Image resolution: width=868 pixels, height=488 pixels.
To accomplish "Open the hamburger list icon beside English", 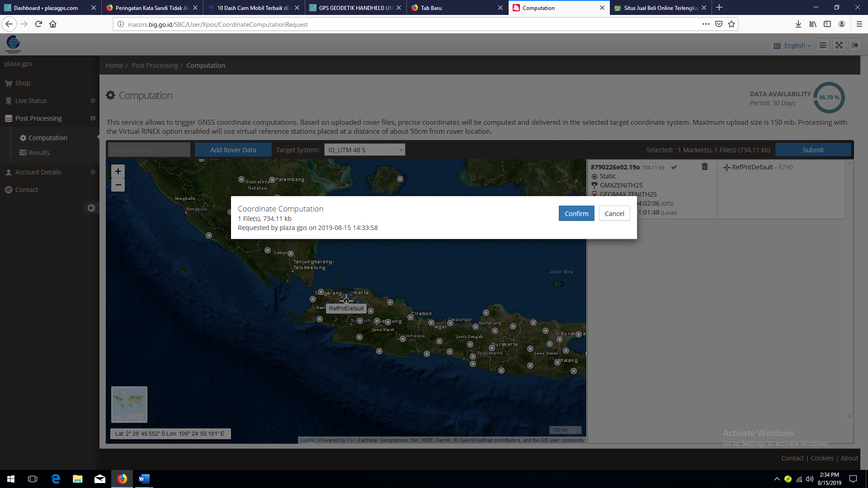I will point(823,45).
